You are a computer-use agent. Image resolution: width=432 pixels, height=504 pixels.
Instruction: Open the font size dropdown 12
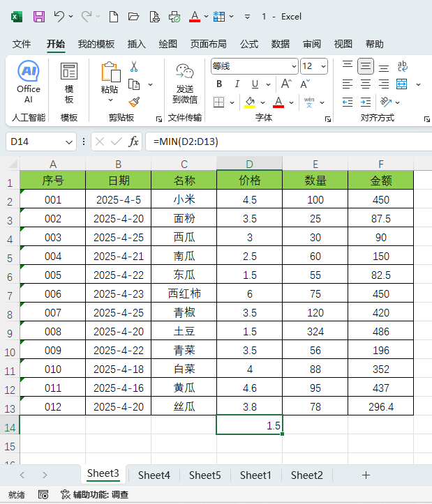(x=323, y=66)
